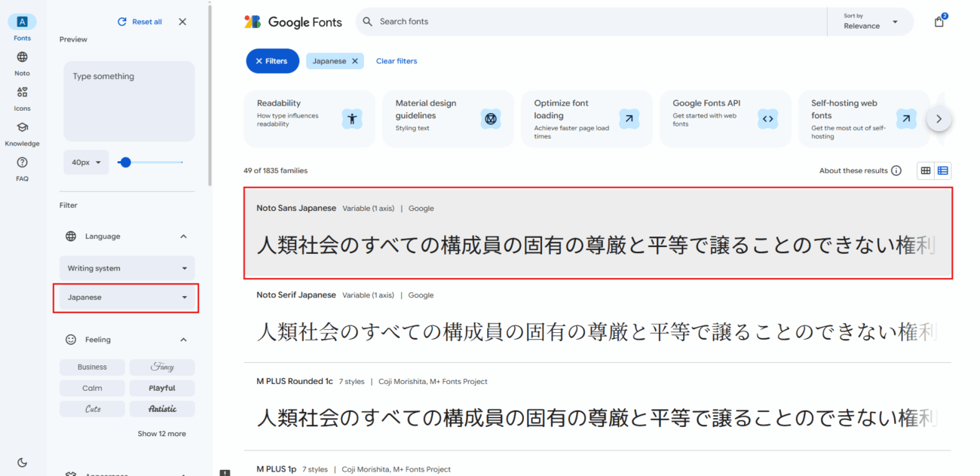Collapse the Language filter section
Screen dimensions: 980x476
[183, 236]
